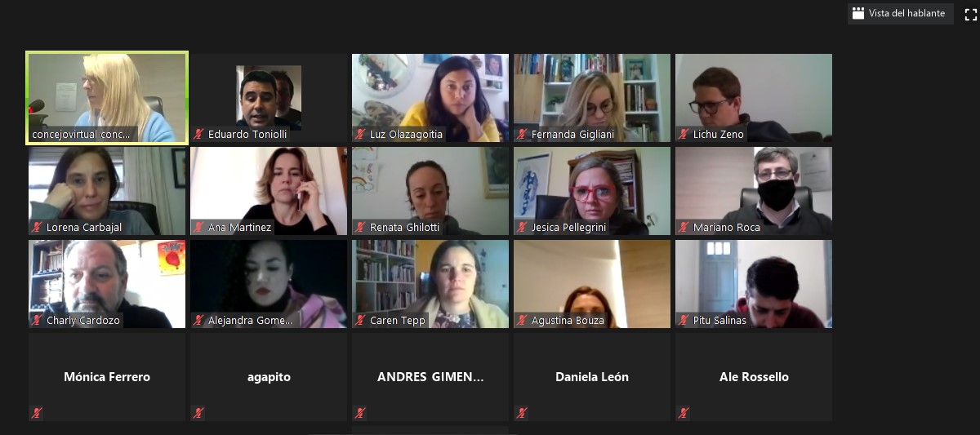This screenshot has width=980, height=435.
Task: Click the muted mic icon next to Luz Olazagoitia
Action: (360, 134)
